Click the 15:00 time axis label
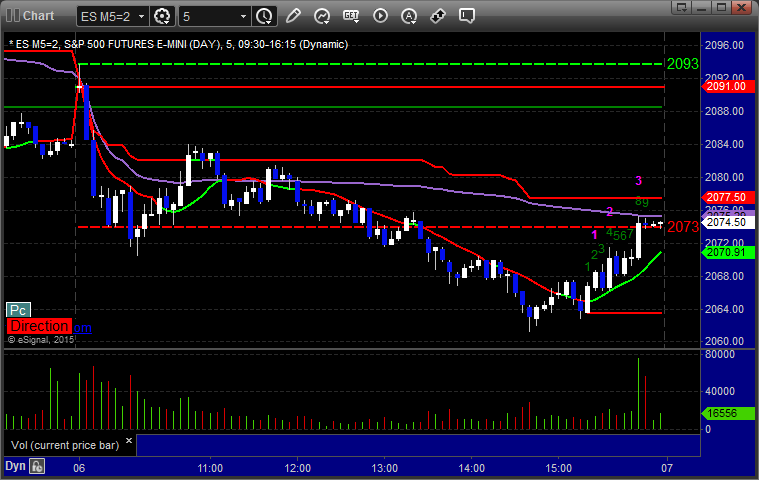759x480 pixels. [559, 468]
